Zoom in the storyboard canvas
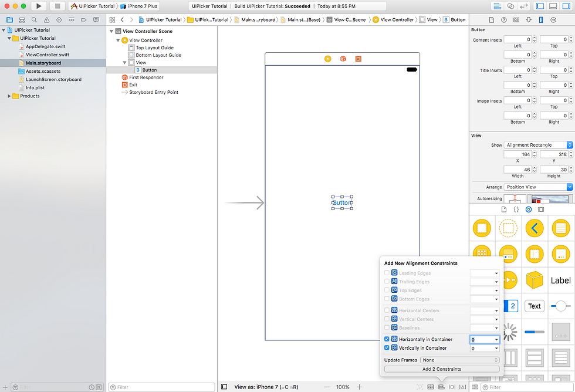The width and height of the screenshot is (575, 392). click(359, 387)
